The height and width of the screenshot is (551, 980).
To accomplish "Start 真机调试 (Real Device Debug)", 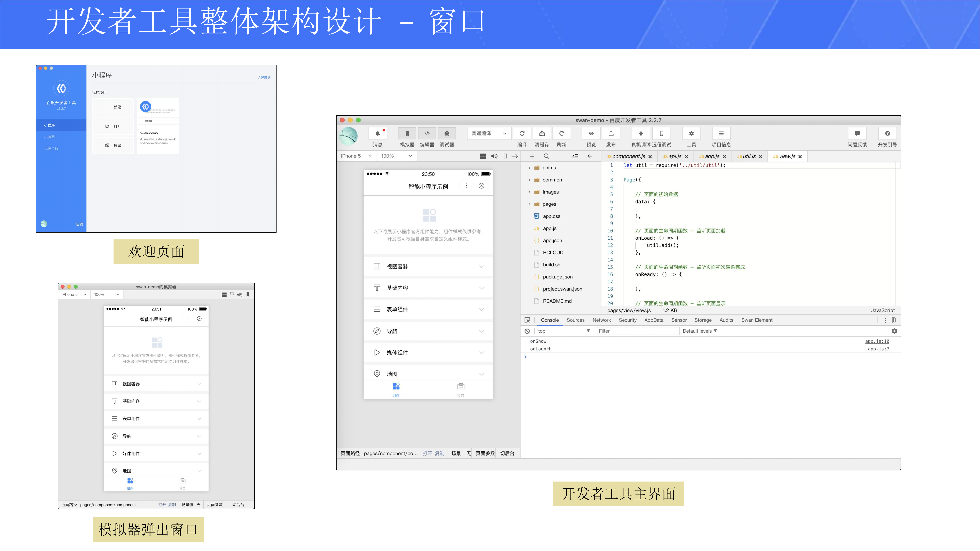I will [641, 133].
